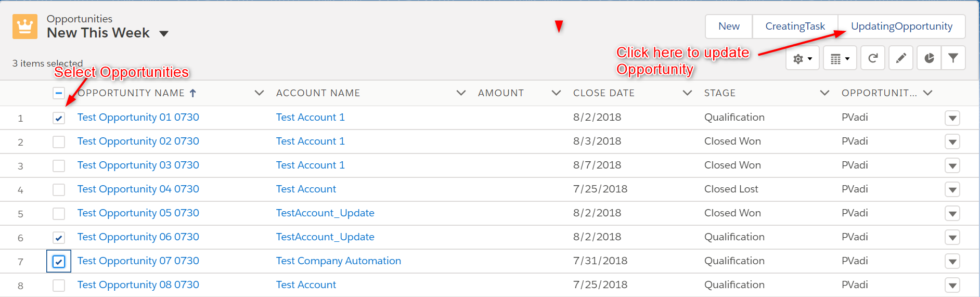Toggle the select-all header checkbox
980x297 pixels.
pyautogui.click(x=59, y=93)
